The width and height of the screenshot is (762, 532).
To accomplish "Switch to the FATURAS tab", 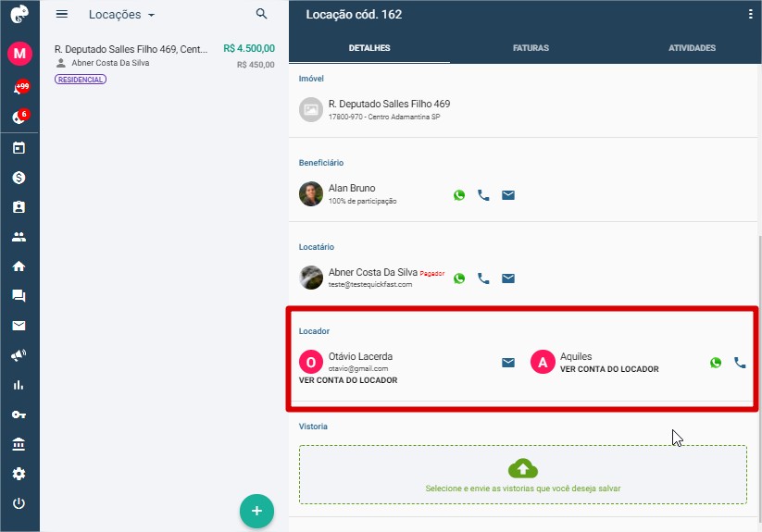I will [x=531, y=48].
